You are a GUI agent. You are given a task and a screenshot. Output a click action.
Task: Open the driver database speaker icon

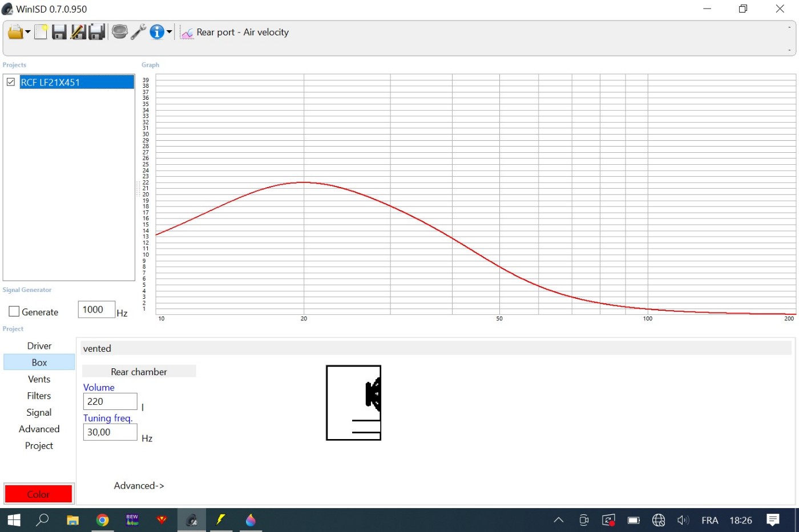[119, 32]
